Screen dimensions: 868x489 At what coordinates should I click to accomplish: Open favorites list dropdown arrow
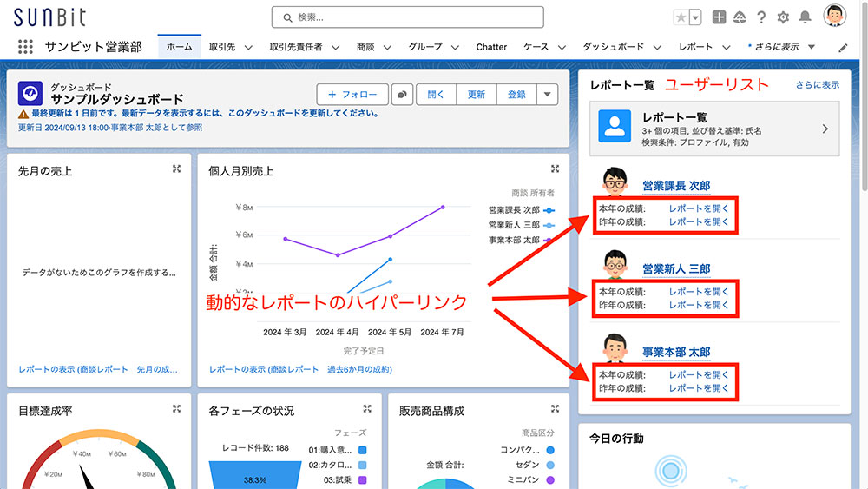pyautogui.click(x=695, y=17)
